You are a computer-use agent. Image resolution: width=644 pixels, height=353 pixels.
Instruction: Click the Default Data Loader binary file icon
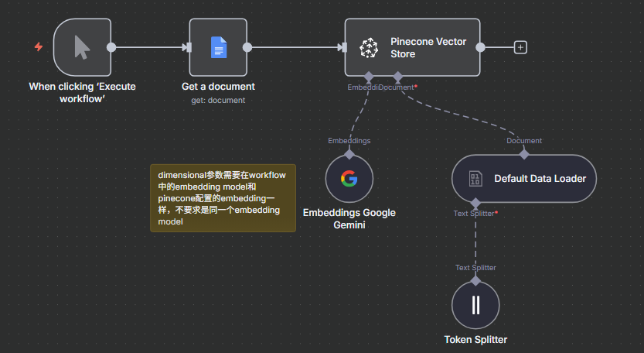[475, 179]
